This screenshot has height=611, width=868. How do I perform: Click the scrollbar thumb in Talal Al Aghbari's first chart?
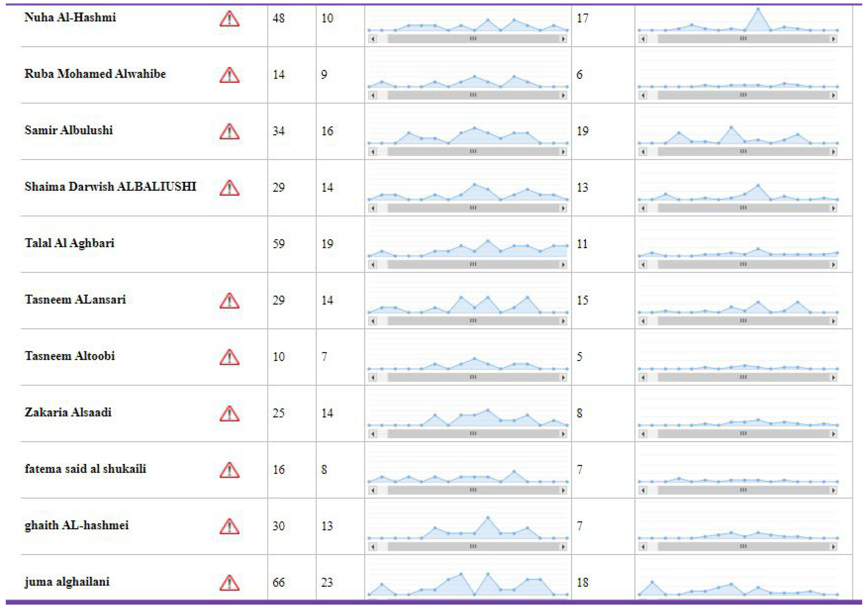(x=473, y=265)
